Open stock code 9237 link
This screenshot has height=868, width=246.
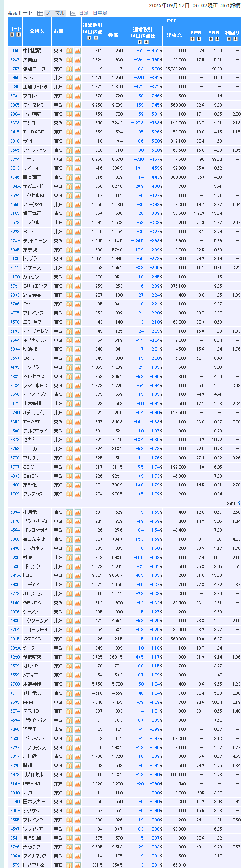[15, 60]
